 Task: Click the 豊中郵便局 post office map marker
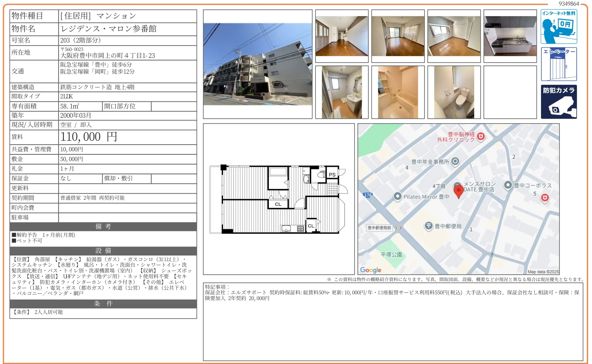coord(428,226)
